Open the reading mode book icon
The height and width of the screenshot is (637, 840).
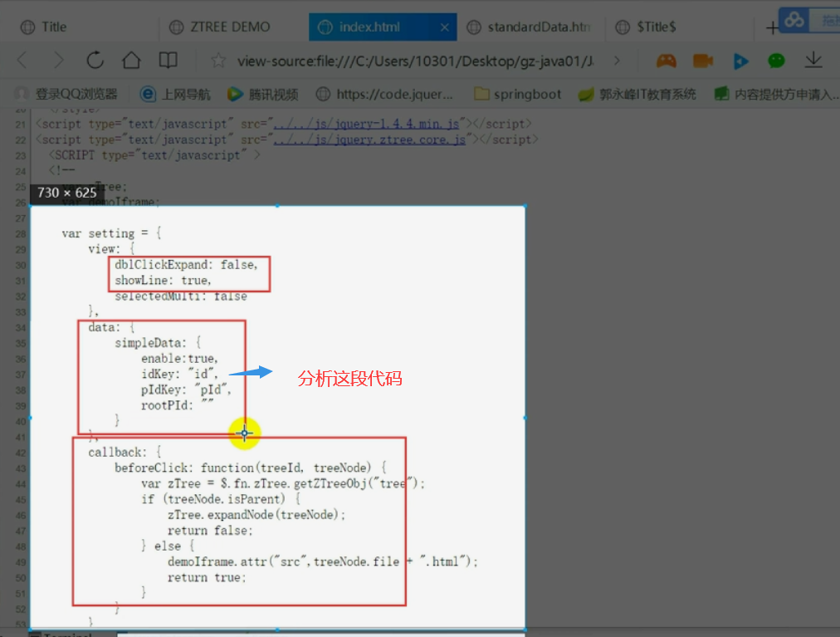168,60
